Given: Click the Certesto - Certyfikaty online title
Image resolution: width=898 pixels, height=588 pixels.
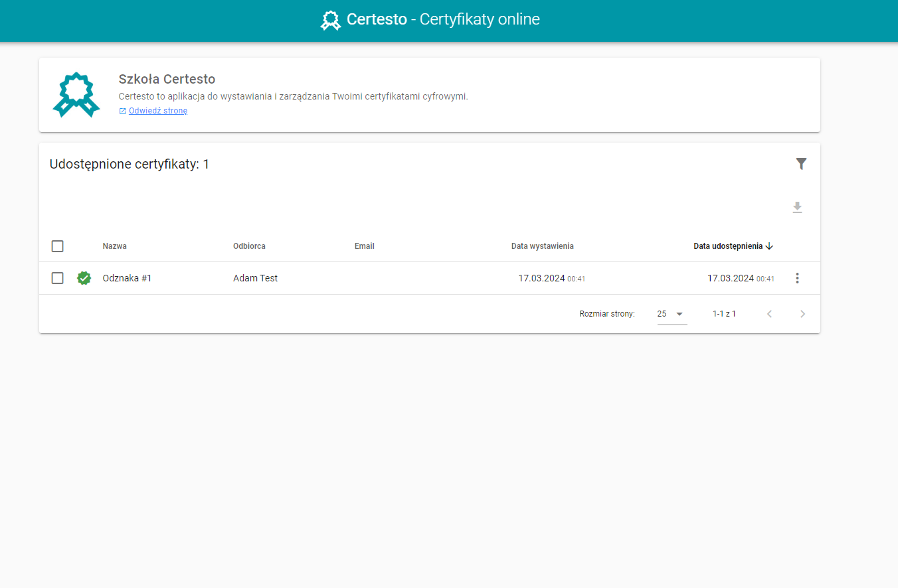Looking at the screenshot, I should click(443, 19).
